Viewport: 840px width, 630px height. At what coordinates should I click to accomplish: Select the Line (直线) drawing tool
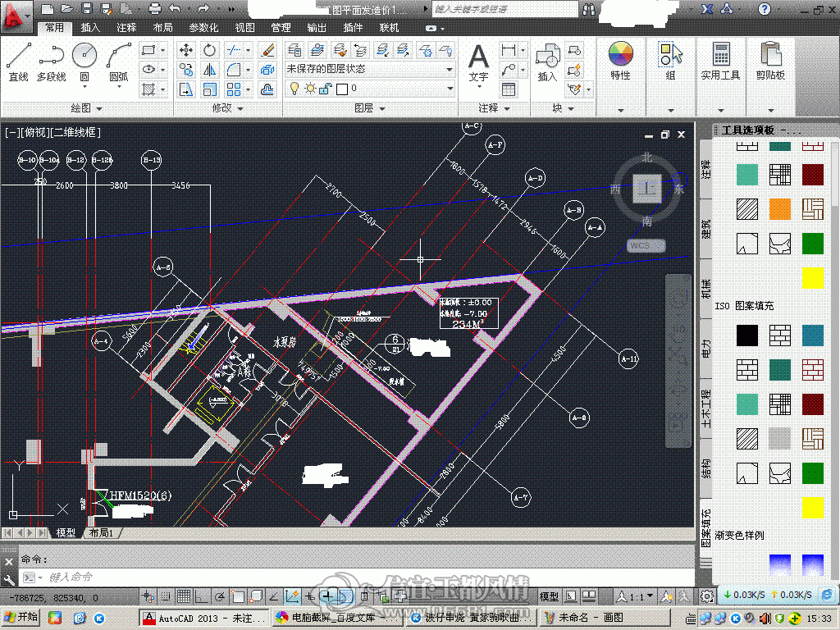point(19,62)
